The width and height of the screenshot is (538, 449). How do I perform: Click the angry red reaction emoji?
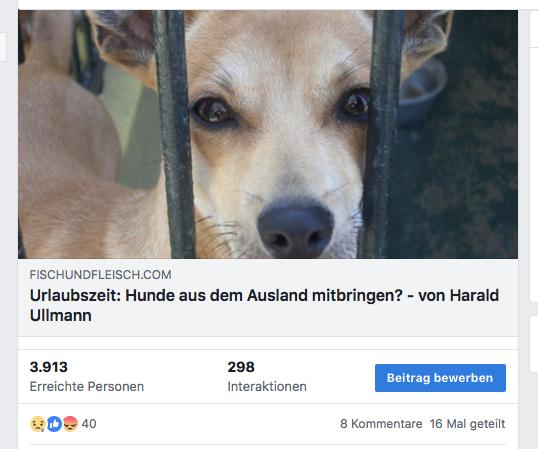pos(70,424)
